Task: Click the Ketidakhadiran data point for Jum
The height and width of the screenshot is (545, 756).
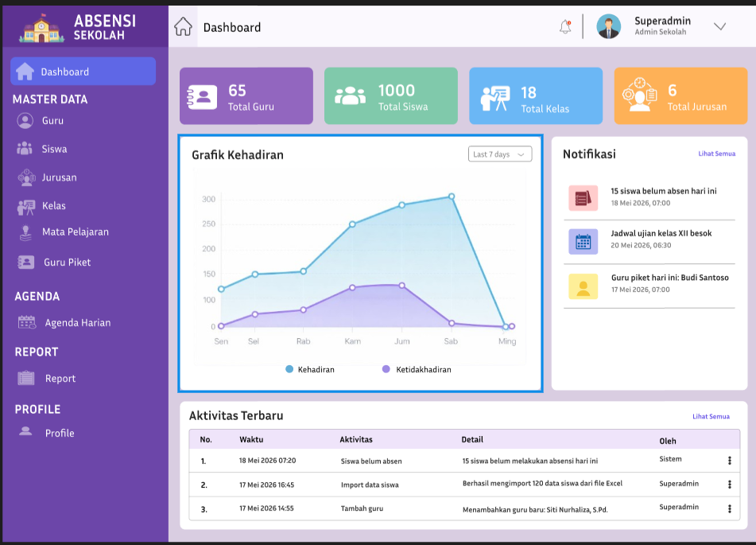Action: point(402,286)
